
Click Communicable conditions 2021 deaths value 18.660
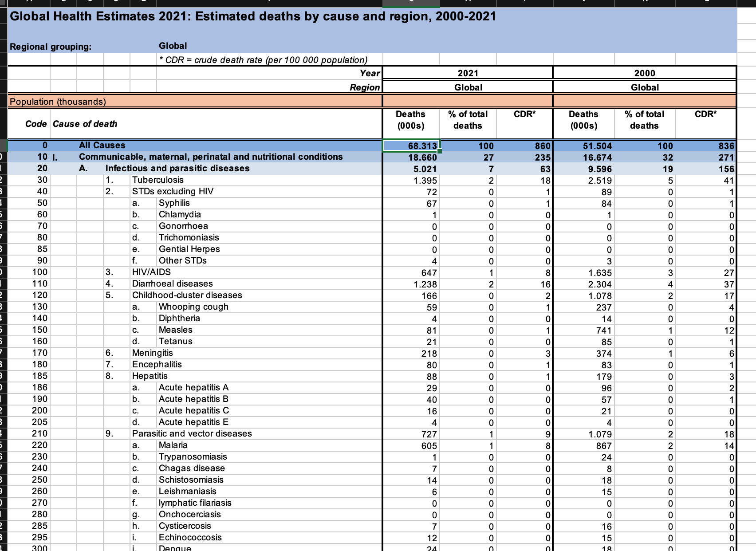[422, 157]
